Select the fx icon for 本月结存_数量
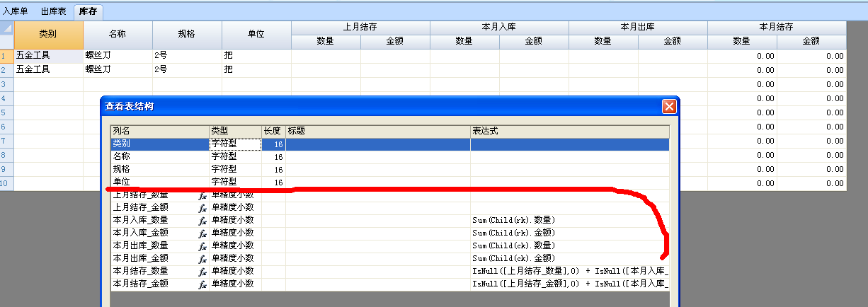This screenshot has height=307, width=868. (202, 271)
